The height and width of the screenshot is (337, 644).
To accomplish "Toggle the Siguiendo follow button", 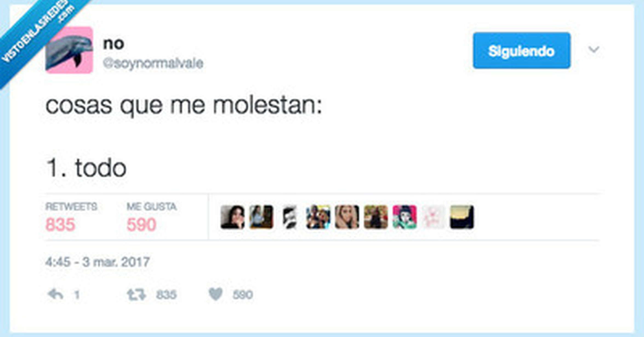I will [x=522, y=51].
